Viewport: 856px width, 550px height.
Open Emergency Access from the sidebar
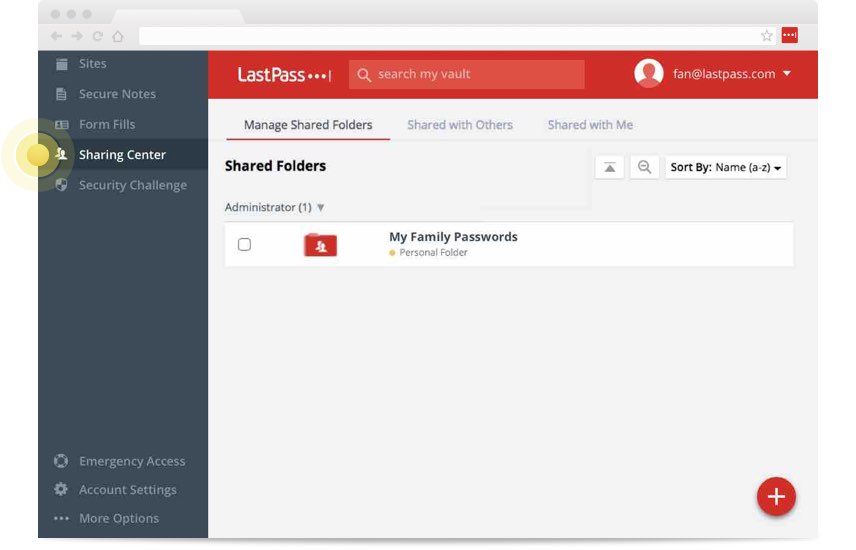132,461
